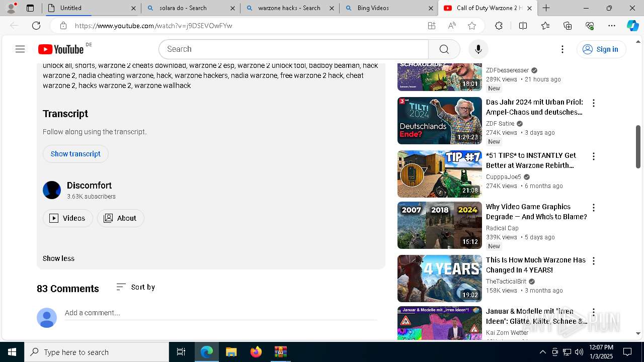Open Edge Favorites list
Image resolution: width=644 pixels, height=362 pixels.
tap(545, 26)
